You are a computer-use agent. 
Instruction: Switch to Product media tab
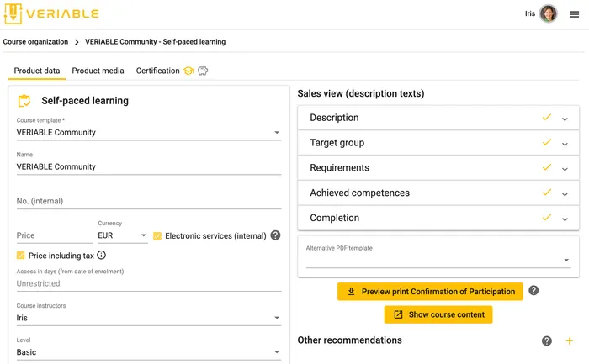pyautogui.click(x=98, y=71)
